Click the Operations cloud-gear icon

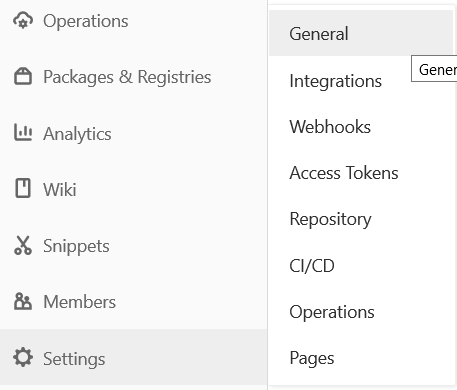click(23, 21)
